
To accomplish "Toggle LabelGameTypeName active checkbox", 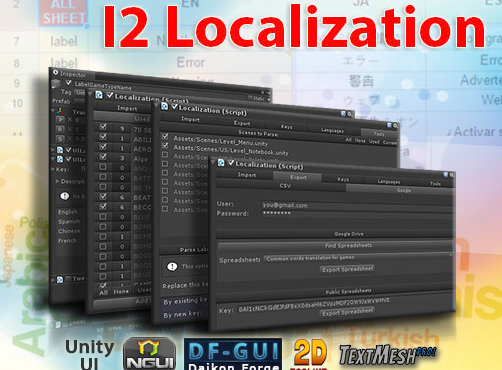I will tap(69, 83).
